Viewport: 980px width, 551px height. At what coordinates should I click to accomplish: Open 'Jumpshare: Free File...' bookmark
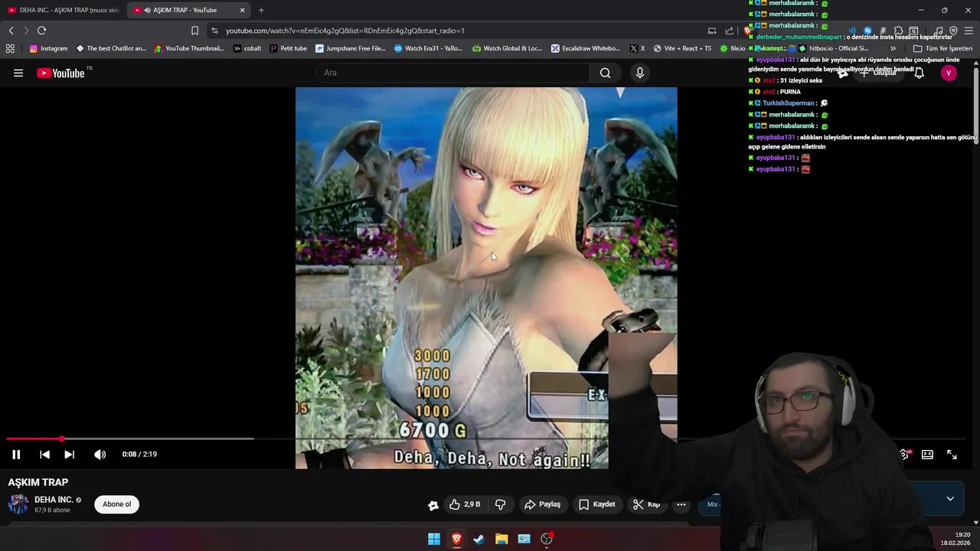(x=351, y=48)
